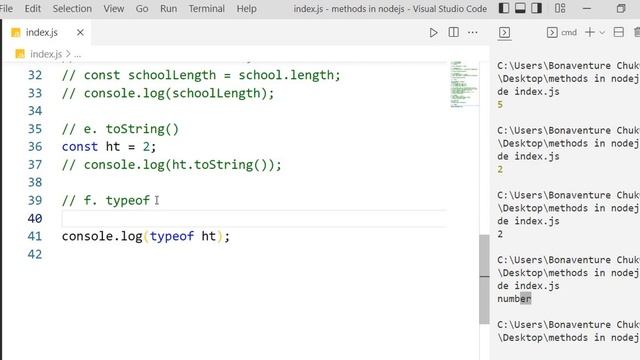Open the Selection menu
This screenshot has width=640, height=360.
pos(72,9)
